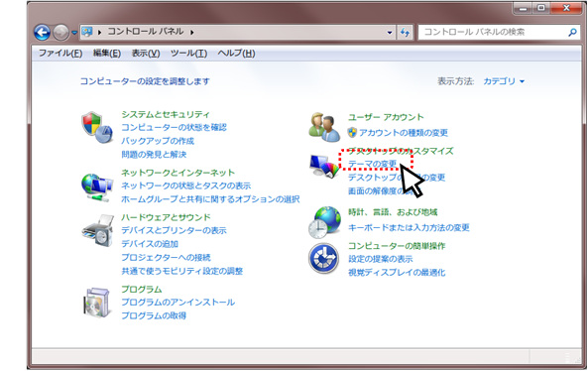Screen dimensions: 588x371
Task: Open the ファイル(F) menu
Action: coord(60,54)
